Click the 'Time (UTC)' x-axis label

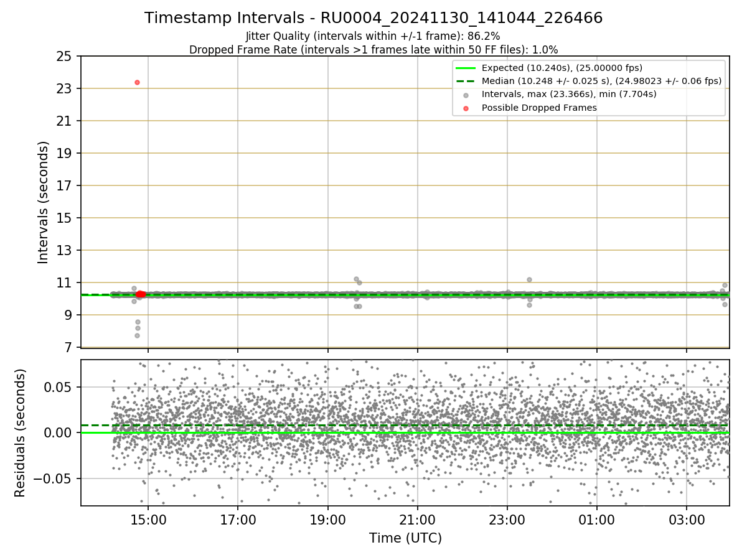(405, 538)
